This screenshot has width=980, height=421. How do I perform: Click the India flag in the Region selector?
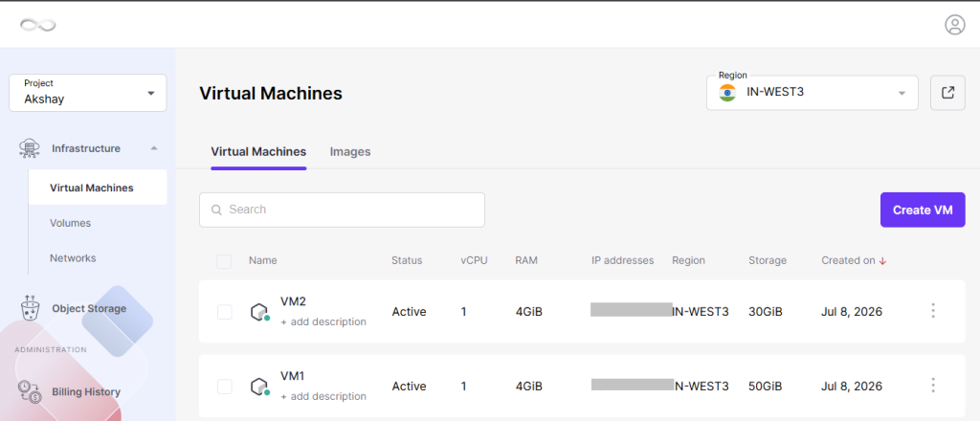pos(727,93)
